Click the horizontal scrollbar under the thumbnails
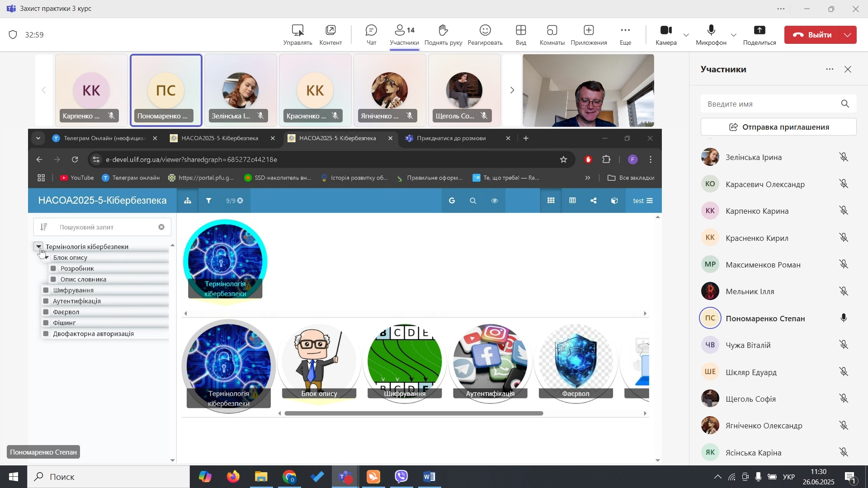The width and height of the screenshot is (868, 488). tap(413, 413)
